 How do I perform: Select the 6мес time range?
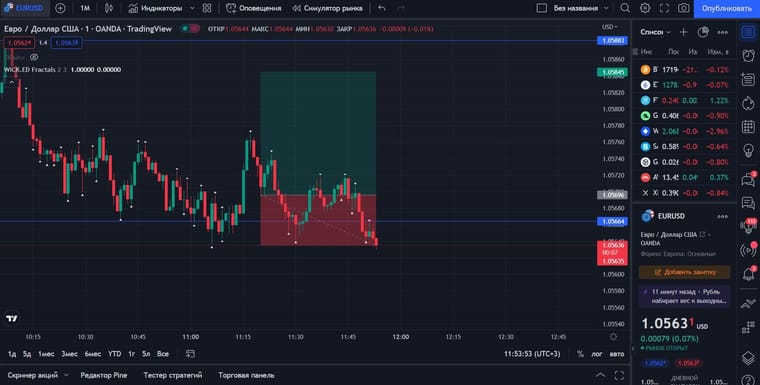coord(93,354)
